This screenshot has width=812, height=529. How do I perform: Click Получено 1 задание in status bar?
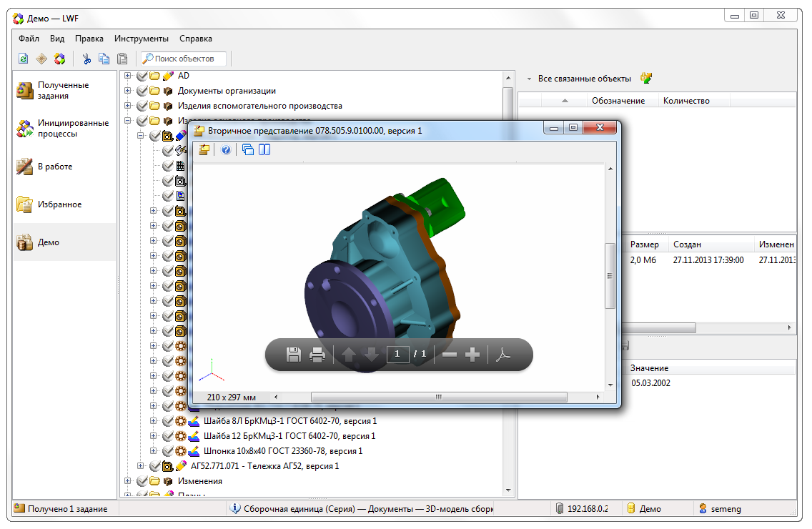pos(67,509)
